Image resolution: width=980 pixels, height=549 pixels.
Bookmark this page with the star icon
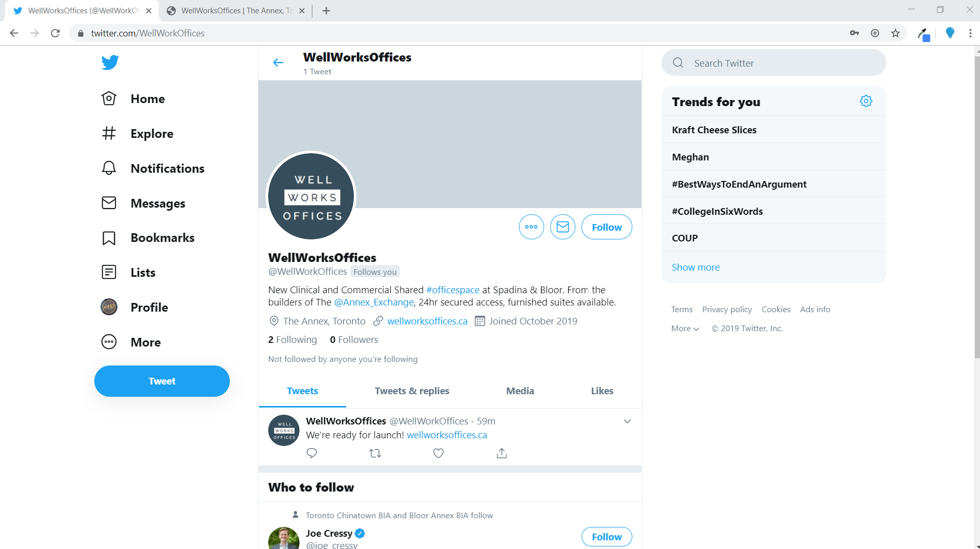[x=895, y=33]
